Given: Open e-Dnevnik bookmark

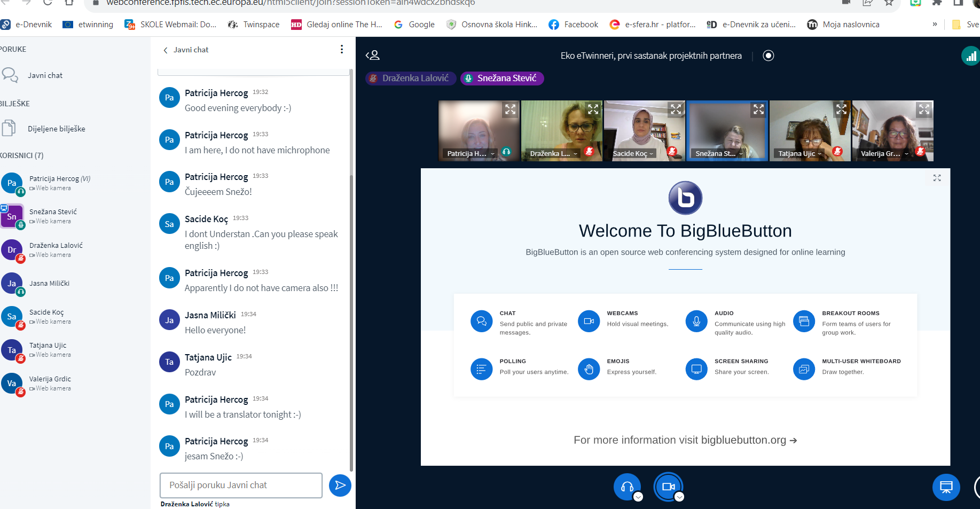Looking at the screenshot, I should 27,25.
